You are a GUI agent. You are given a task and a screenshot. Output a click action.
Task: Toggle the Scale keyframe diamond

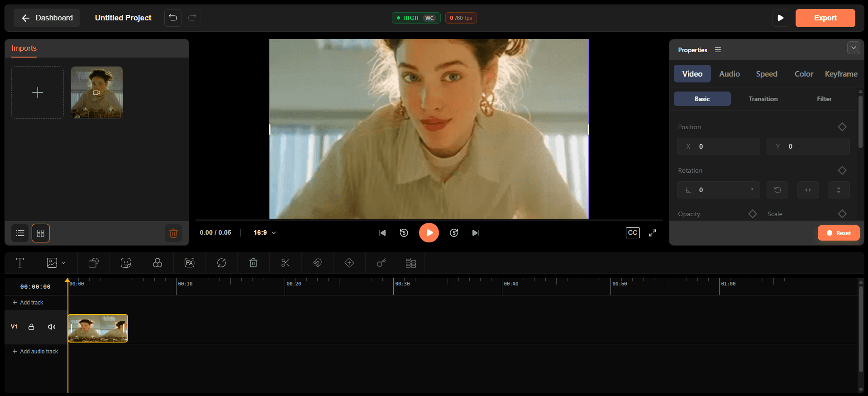click(x=842, y=214)
